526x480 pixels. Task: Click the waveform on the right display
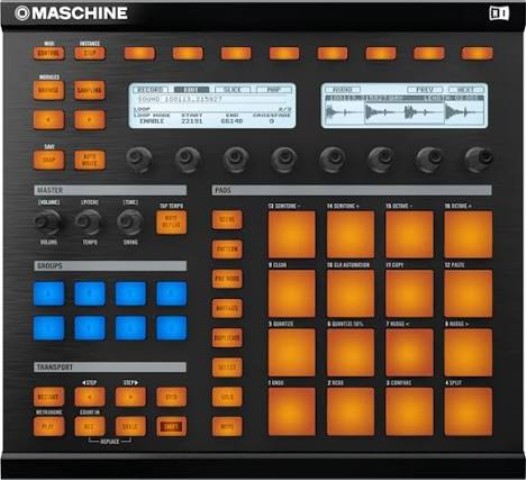click(x=405, y=112)
